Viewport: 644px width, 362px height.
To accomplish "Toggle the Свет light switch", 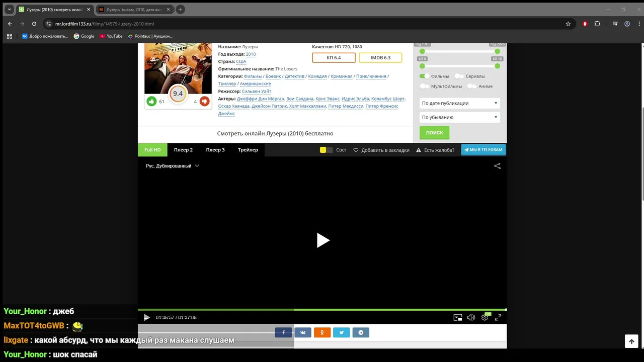I will click(x=326, y=150).
